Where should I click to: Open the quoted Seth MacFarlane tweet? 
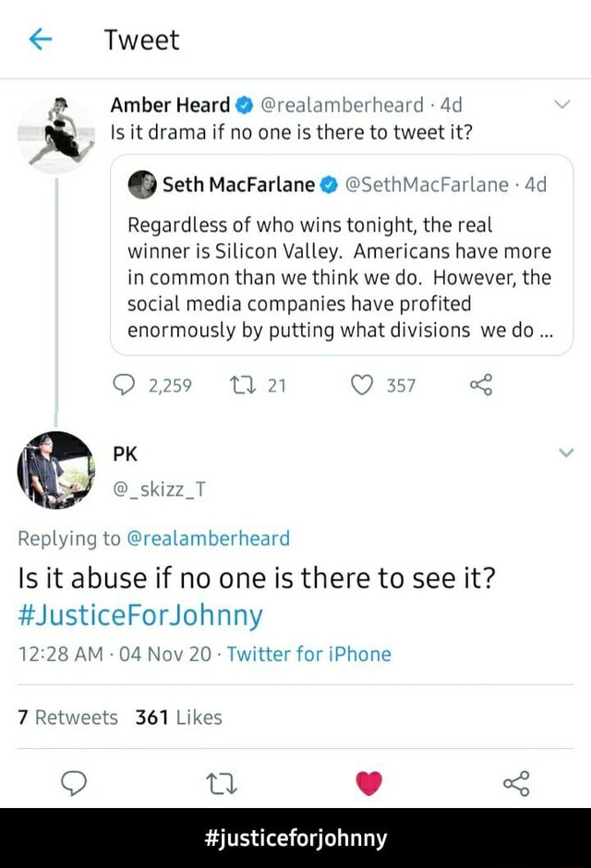[x=340, y=268]
